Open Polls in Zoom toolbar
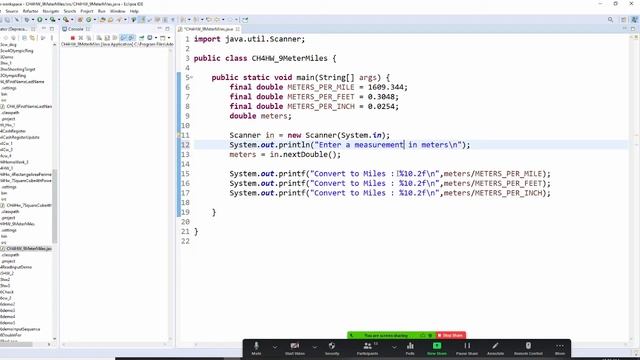 (410, 349)
